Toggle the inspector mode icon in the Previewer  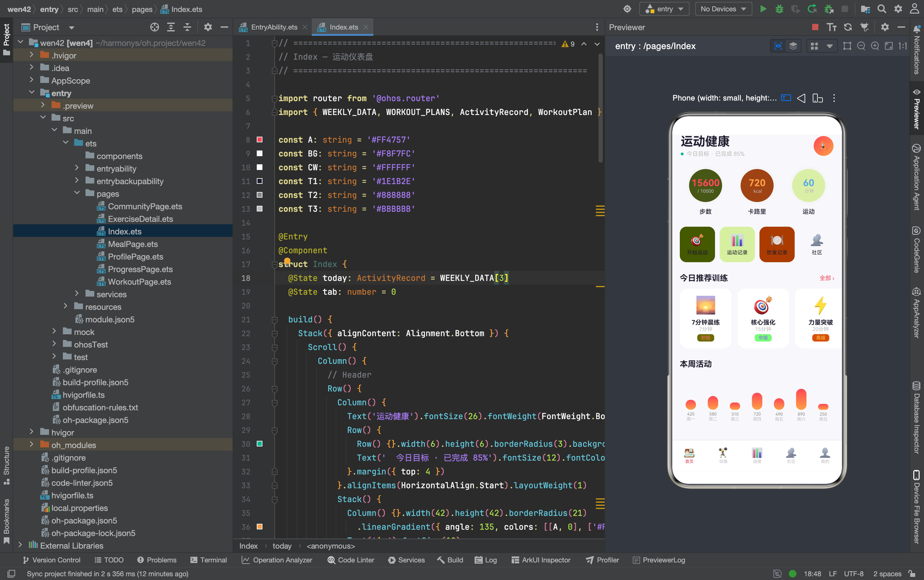[x=778, y=46]
